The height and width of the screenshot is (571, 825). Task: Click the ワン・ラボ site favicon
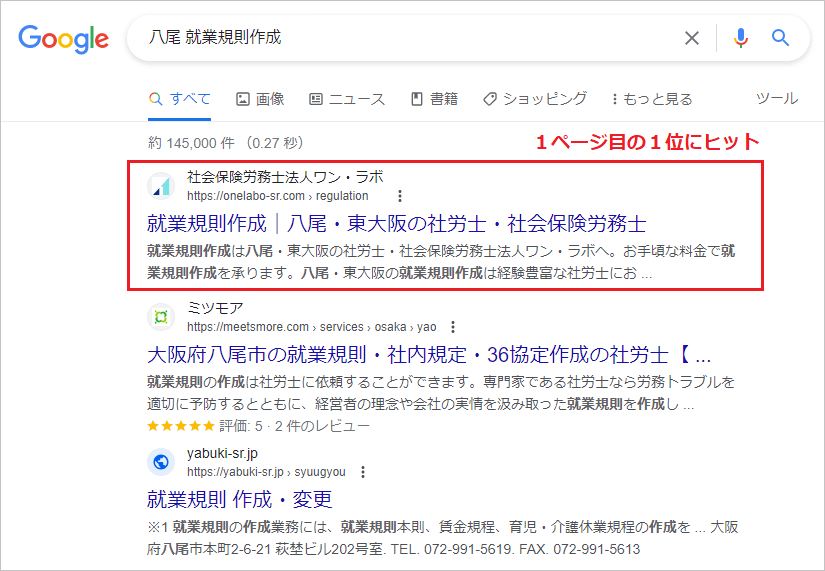(161, 186)
